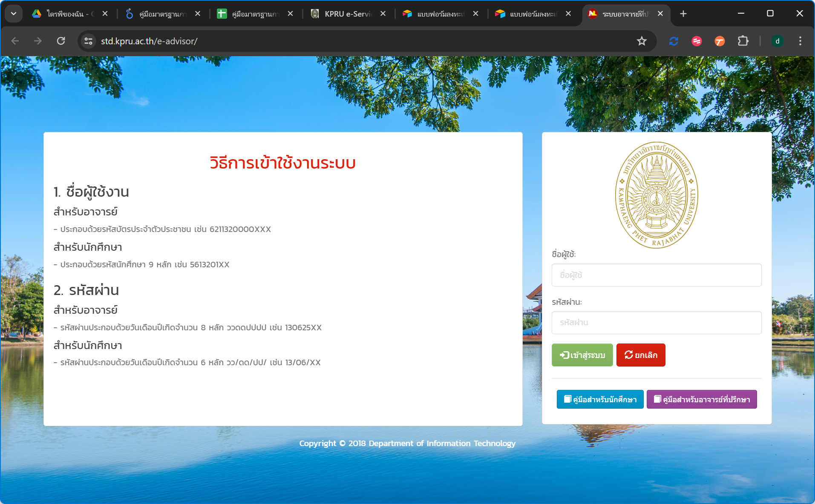815x504 pixels.
Task: Open the tab search chevron
Action: tap(13, 13)
